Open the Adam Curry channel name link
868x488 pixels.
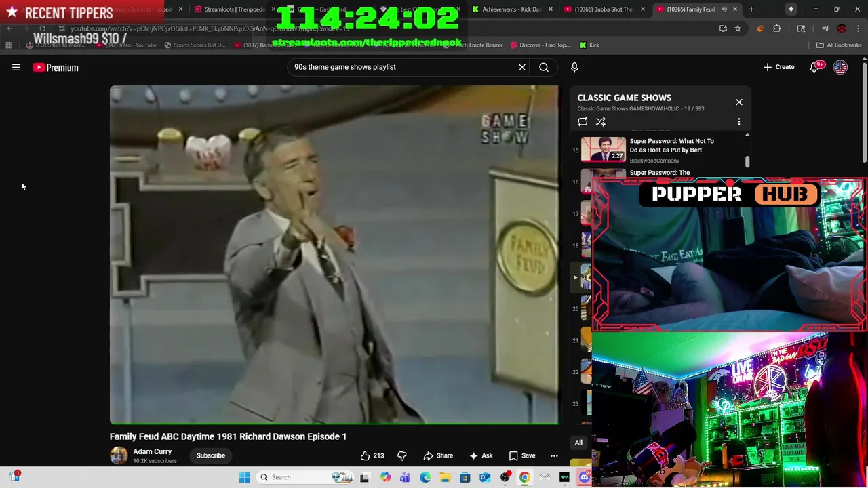point(152,451)
